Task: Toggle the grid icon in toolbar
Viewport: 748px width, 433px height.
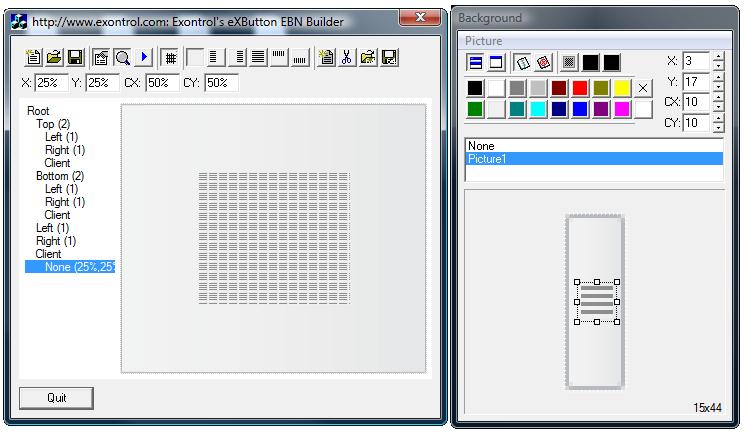Action: tap(171, 58)
